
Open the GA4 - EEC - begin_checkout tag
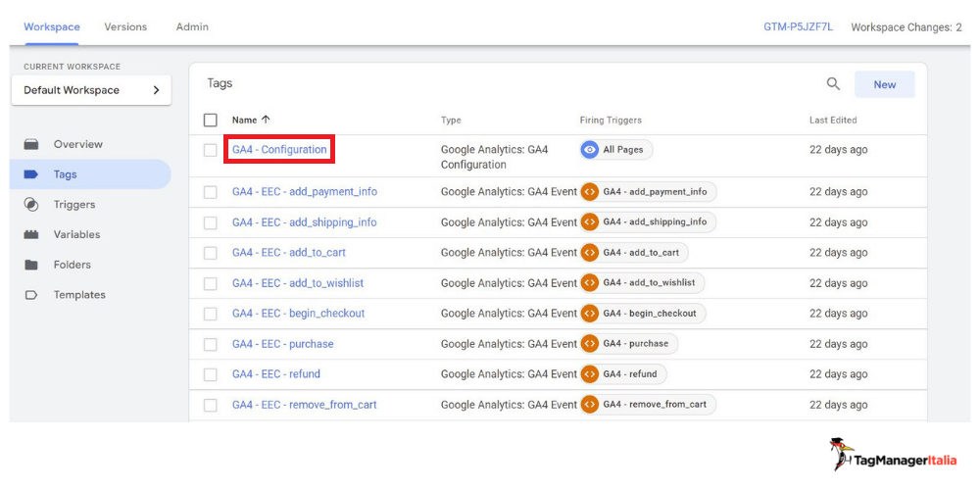pos(299,314)
